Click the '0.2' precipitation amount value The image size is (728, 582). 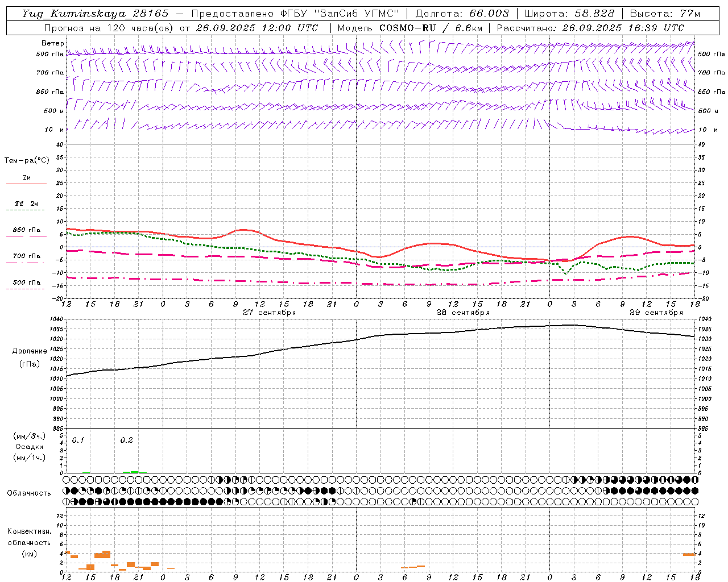[126, 440]
